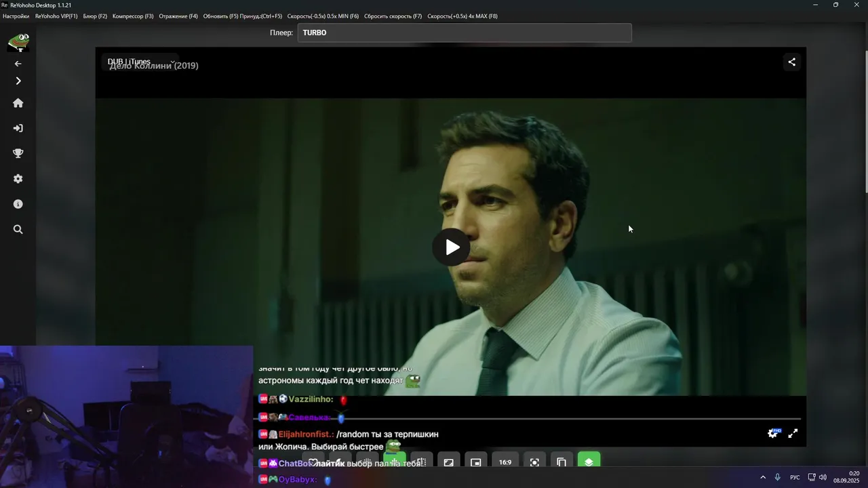868x488 pixels.
Task: Click the webcam overlay thumbnail
Action: (x=126, y=417)
